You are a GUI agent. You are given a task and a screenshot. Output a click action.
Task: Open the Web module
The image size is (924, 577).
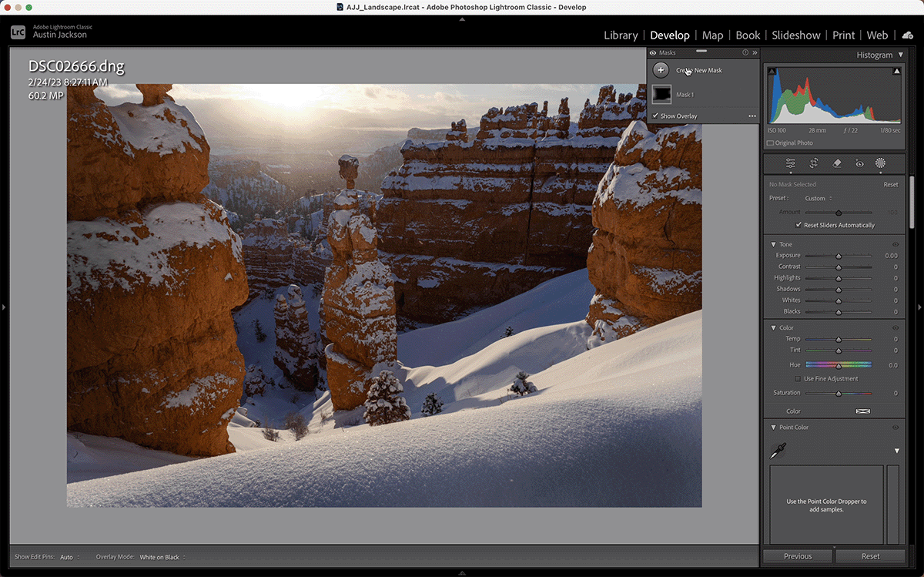click(877, 35)
